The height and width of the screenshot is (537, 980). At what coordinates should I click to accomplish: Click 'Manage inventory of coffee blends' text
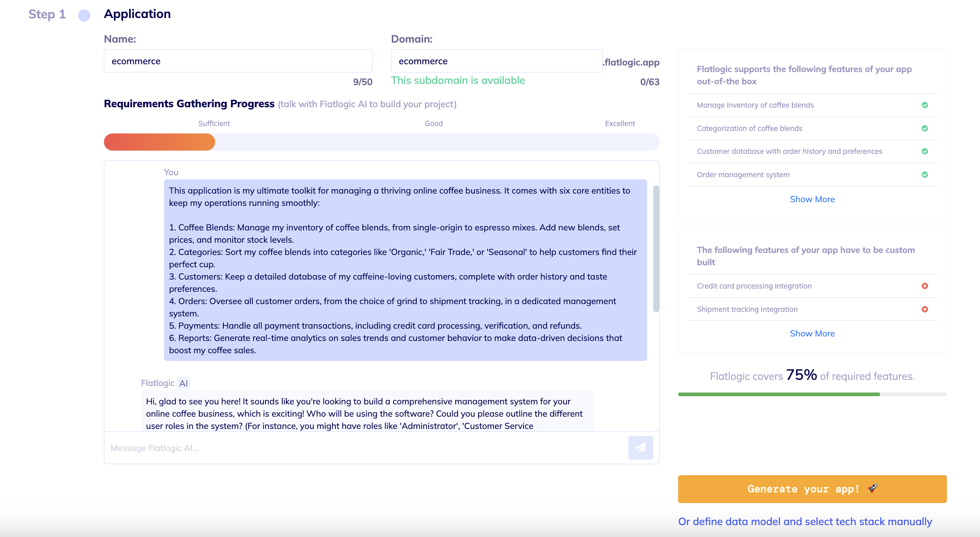(755, 105)
